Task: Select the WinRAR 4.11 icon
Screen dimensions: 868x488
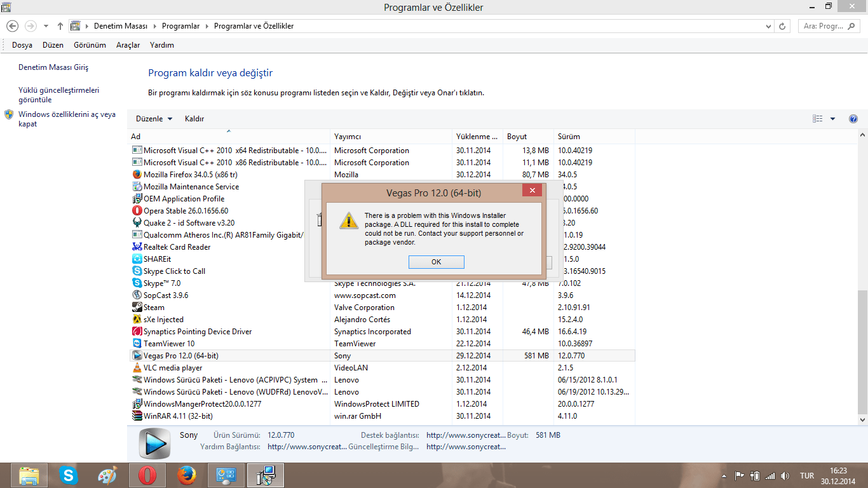Action: [x=137, y=416]
